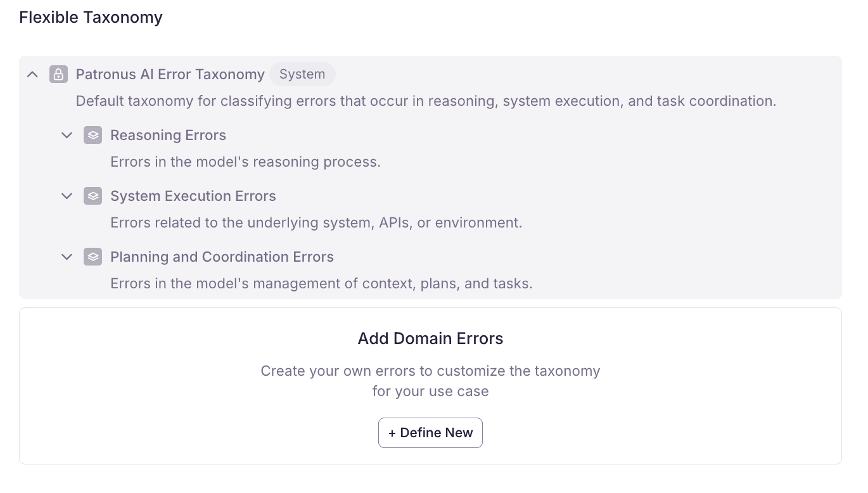Select the Reasoning Errors label
868x493 pixels.
click(168, 135)
